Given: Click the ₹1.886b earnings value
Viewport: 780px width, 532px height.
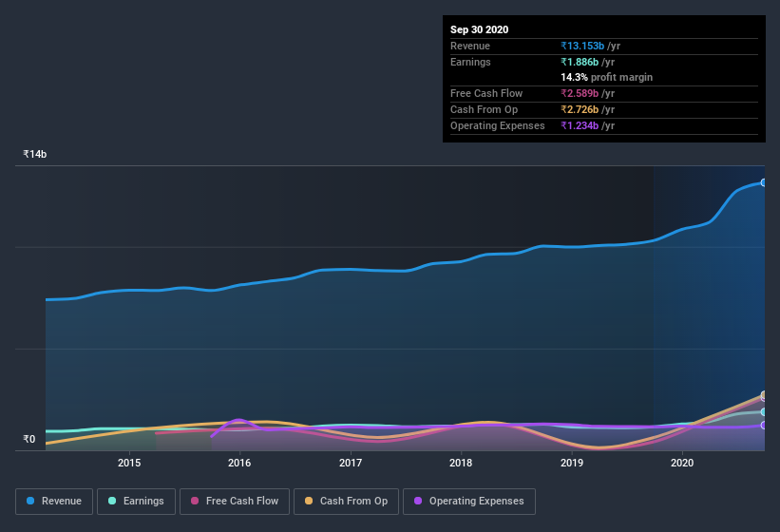Looking at the screenshot, I should click(580, 62).
